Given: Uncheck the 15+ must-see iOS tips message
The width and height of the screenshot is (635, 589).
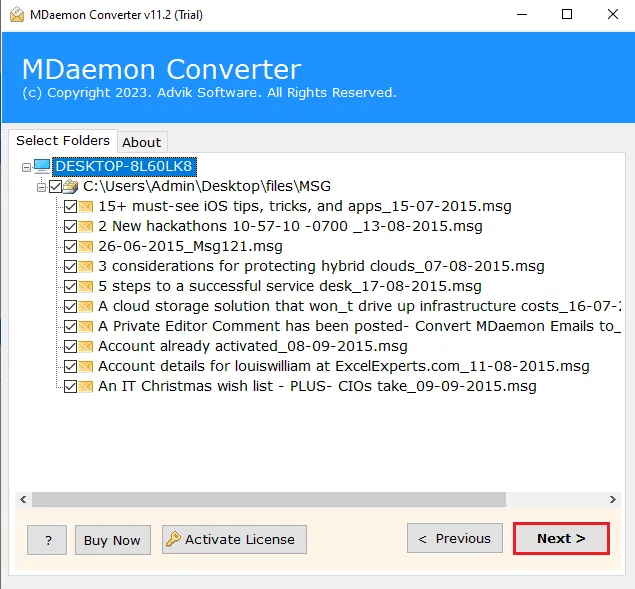Looking at the screenshot, I should pos(70,206).
